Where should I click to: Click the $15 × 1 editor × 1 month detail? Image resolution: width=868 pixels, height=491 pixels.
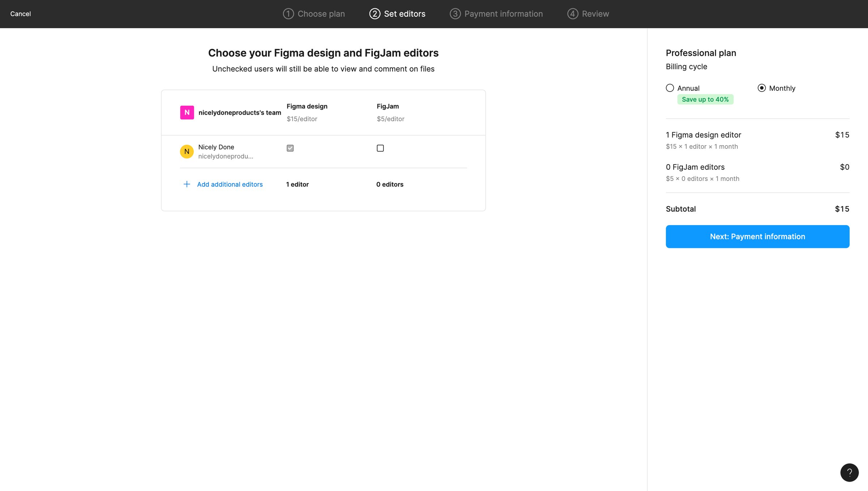point(702,147)
